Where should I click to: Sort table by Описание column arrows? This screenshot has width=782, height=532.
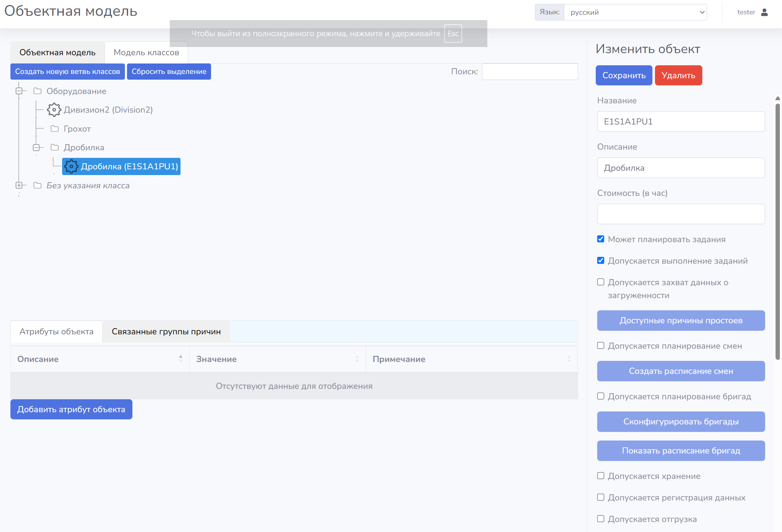(x=181, y=359)
